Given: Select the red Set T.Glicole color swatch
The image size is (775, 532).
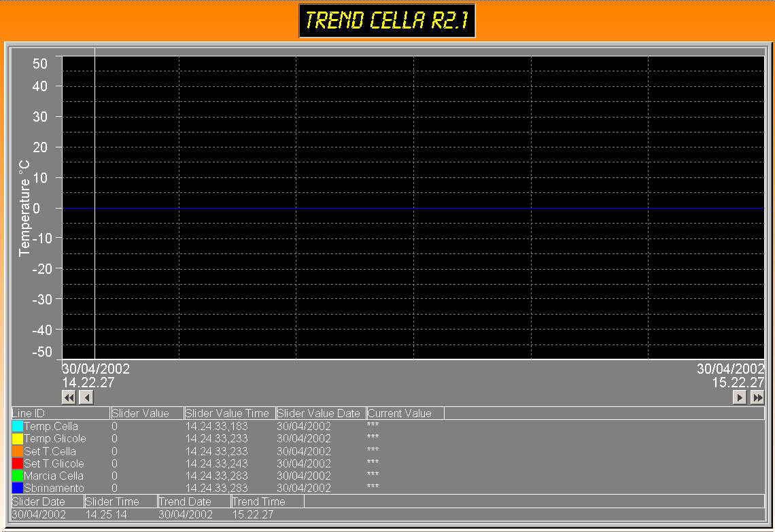Looking at the screenshot, I should point(17,463).
